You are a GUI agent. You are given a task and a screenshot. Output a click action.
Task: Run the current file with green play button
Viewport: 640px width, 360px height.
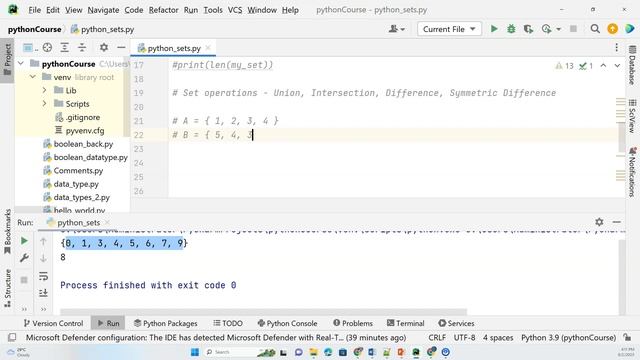pyautogui.click(x=494, y=29)
